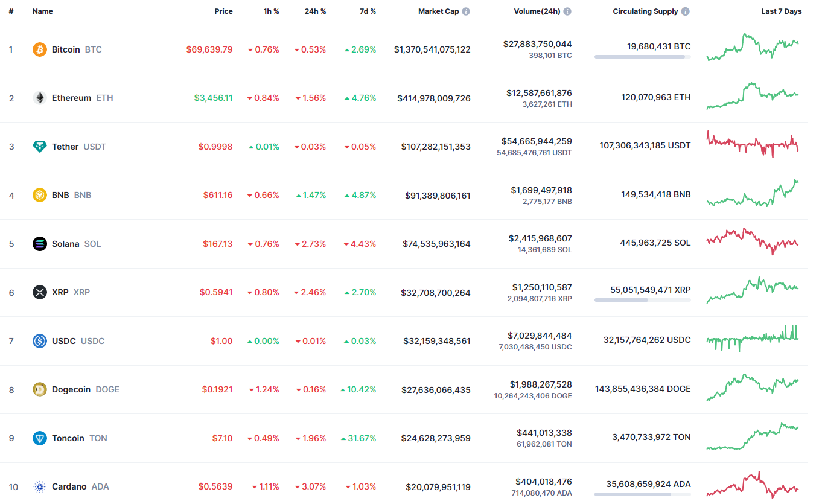Click the BNB logo icon

40,195
